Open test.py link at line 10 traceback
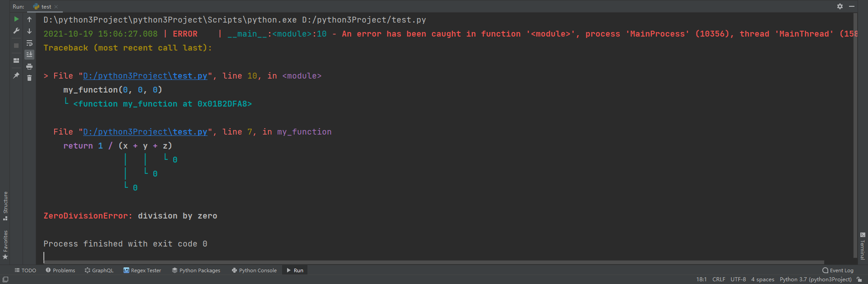The image size is (868, 284). pos(145,76)
